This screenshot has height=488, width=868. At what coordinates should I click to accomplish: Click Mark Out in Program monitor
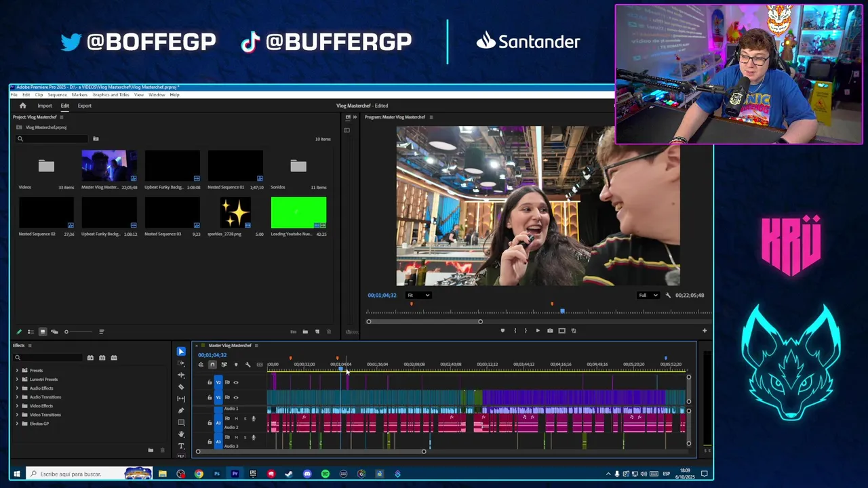pyautogui.click(x=526, y=331)
